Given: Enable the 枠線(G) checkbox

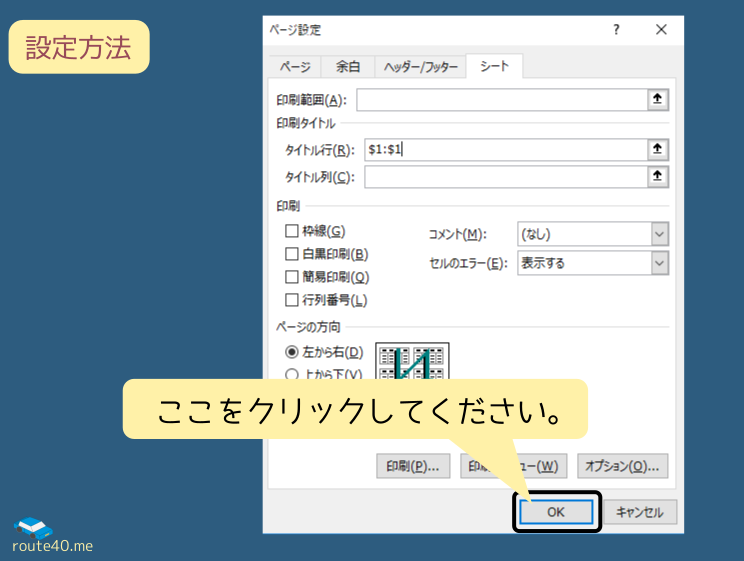Looking at the screenshot, I should point(291,231).
